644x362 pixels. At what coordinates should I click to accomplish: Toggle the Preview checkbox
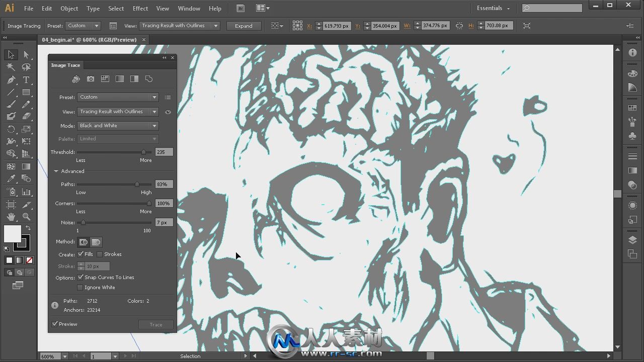(x=55, y=324)
